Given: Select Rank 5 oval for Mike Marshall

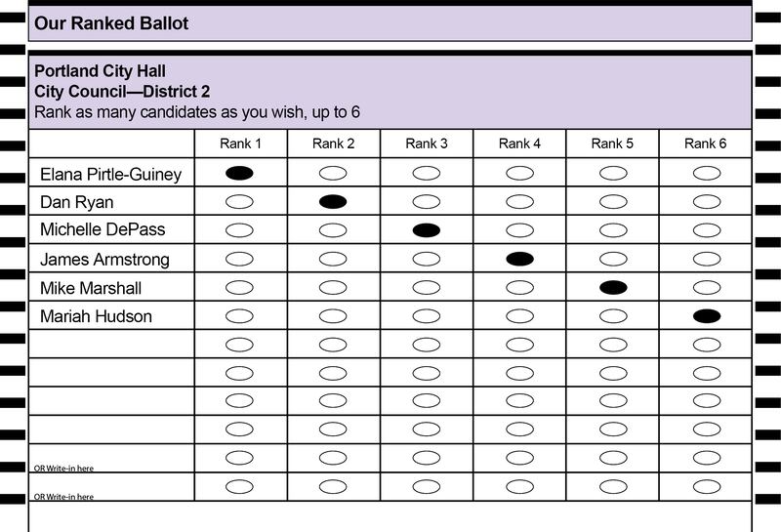Looking at the screenshot, I should click(x=613, y=287).
